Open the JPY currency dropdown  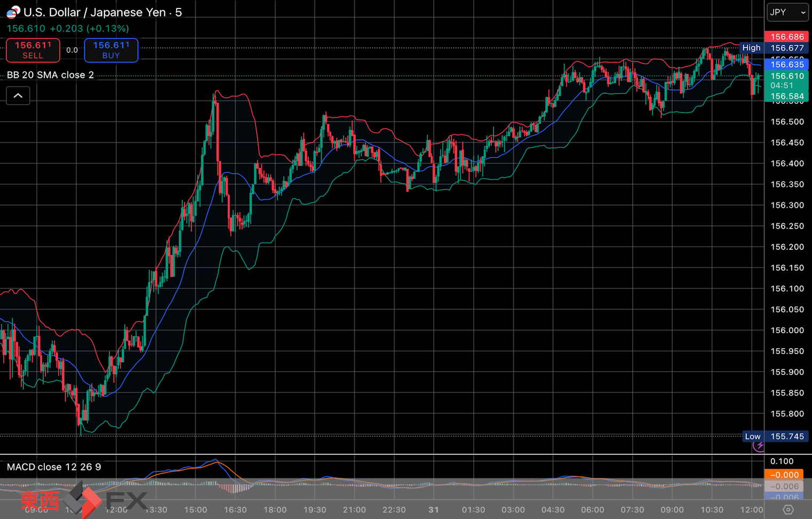pos(787,12)
